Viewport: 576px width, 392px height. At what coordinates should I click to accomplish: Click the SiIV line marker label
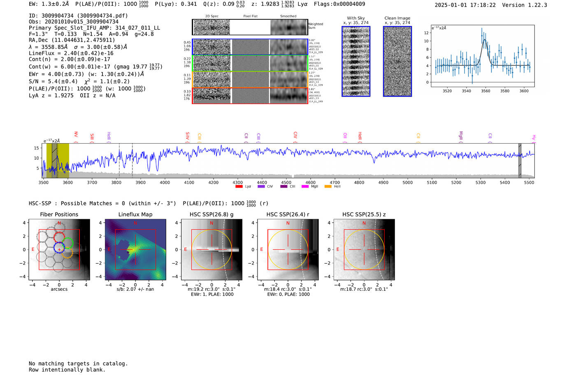tap(188, 136)
